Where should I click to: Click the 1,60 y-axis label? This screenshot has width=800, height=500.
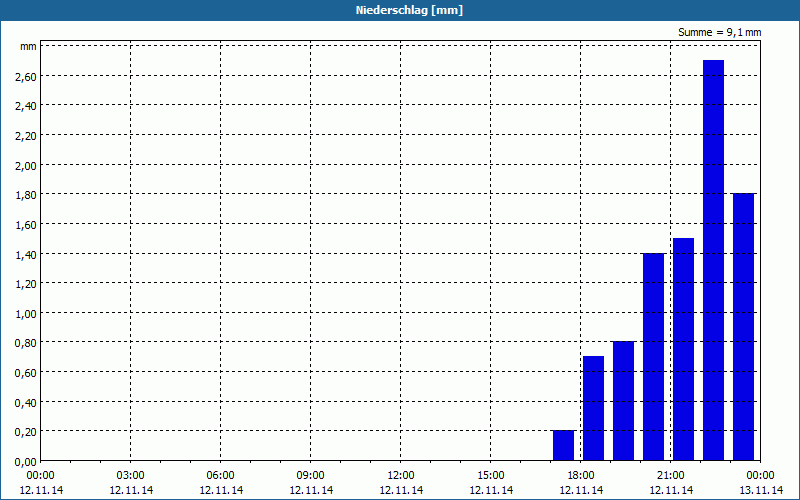pos(26,224)
